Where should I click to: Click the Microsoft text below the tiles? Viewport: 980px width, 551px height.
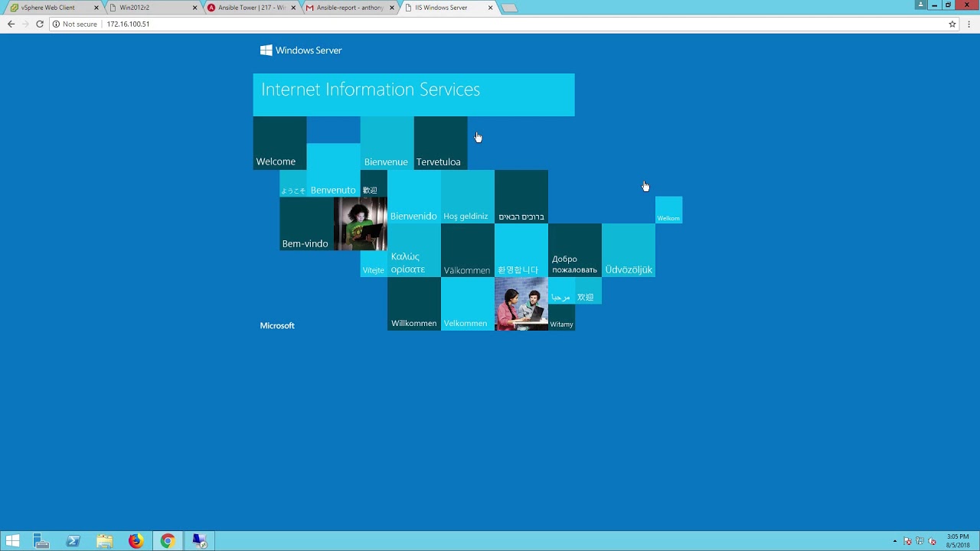(x=277, y=326)
